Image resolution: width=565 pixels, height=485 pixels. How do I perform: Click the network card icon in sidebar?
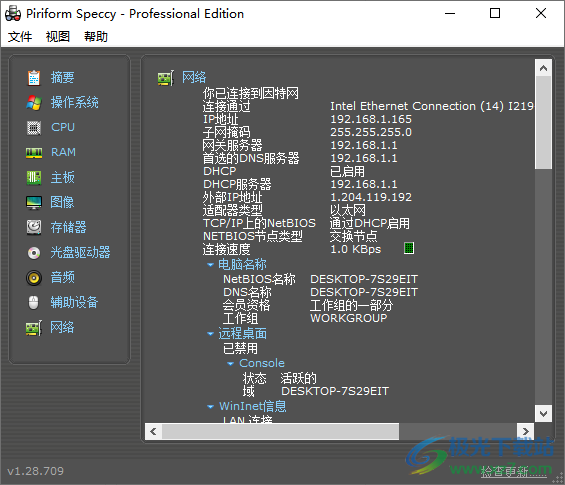pyautogui.click(x=34, y=328)
